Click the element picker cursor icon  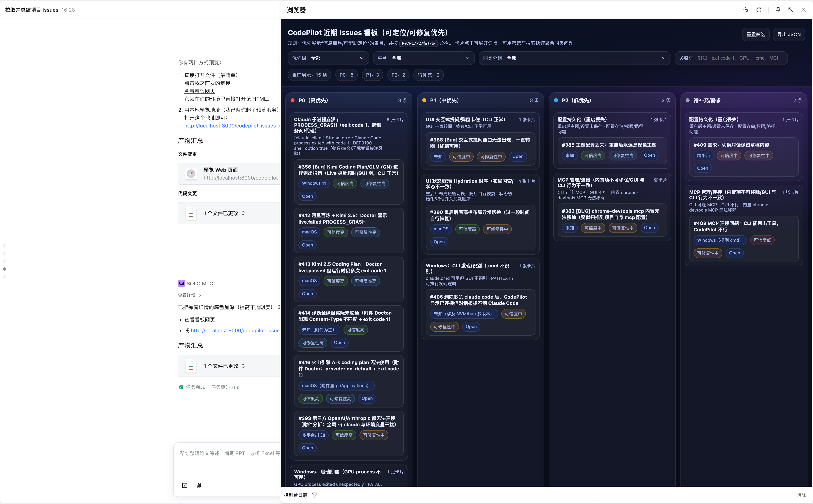pyautogui.click(x=746, y=10)
